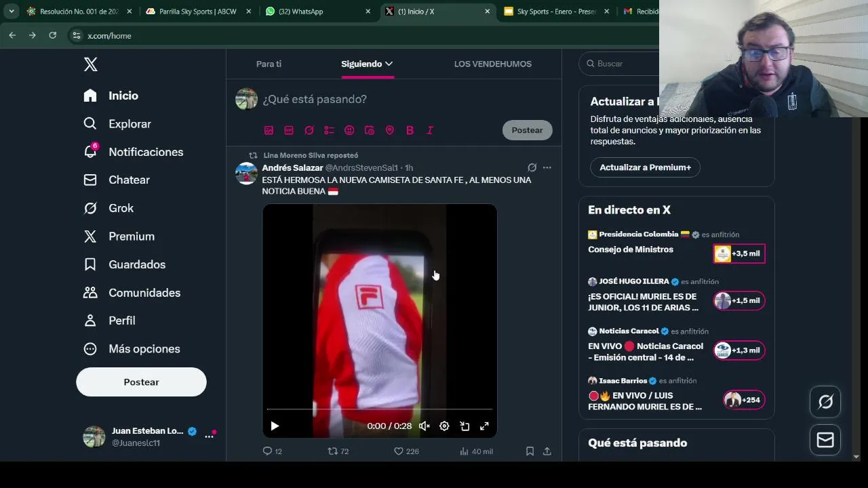
Task: Open Noticias Caracol live broadcast
Action: pyautogui.click(x=676, y=344)
